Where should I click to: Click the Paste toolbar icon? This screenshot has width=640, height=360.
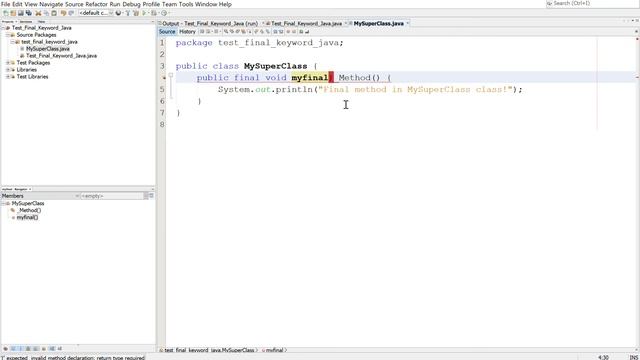(x=54, y=13)
